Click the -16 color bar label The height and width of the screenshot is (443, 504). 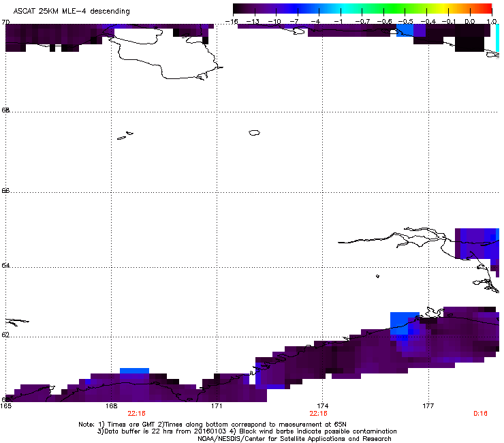[x=232, y=22]
